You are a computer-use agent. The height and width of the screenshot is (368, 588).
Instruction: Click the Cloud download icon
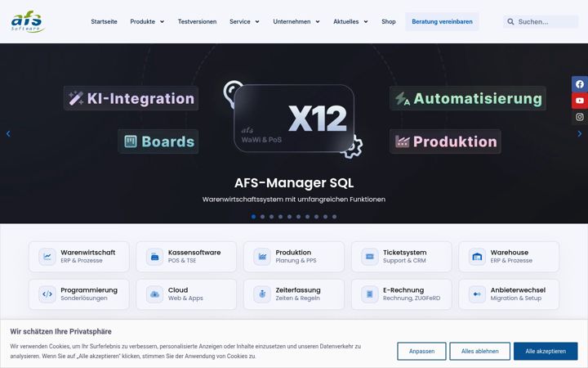(154, 294)
